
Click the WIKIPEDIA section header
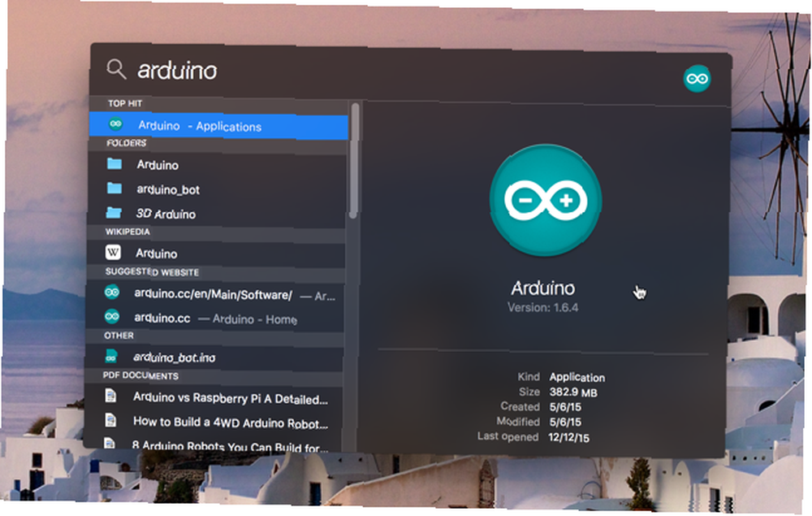(x=127, y=232)
